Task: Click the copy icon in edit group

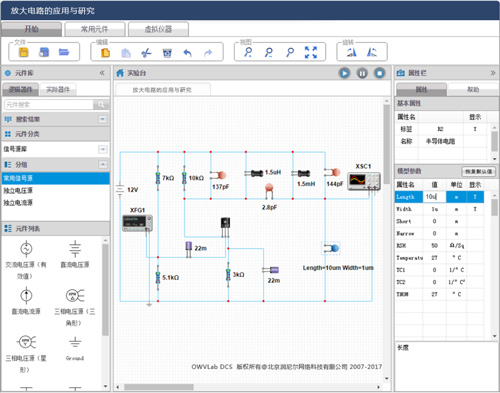Action: tap(105, 53)
